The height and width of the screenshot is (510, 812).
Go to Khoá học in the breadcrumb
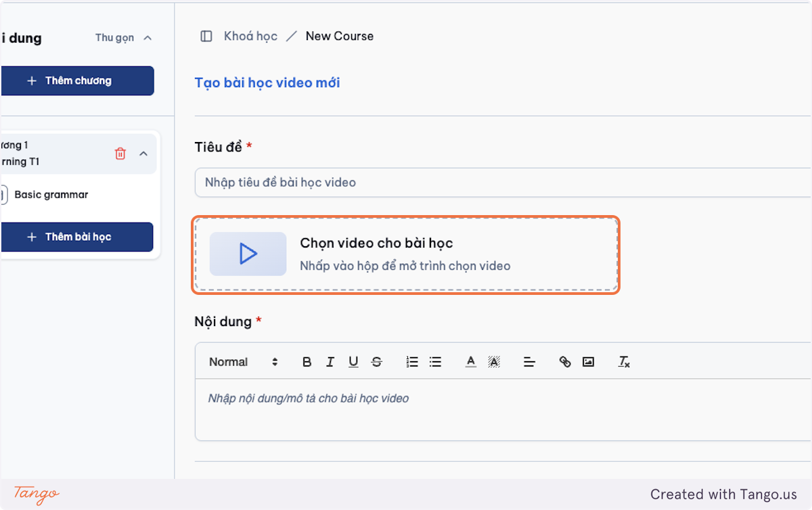pos(250,36)
